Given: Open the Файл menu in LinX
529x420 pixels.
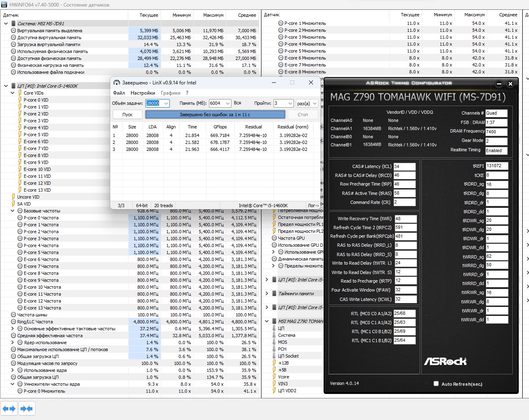Looking at the screenshot, I should tap(119, 93).
